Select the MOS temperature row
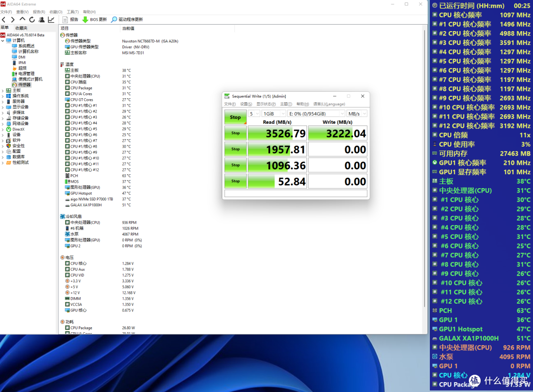 tap(98, 182)
